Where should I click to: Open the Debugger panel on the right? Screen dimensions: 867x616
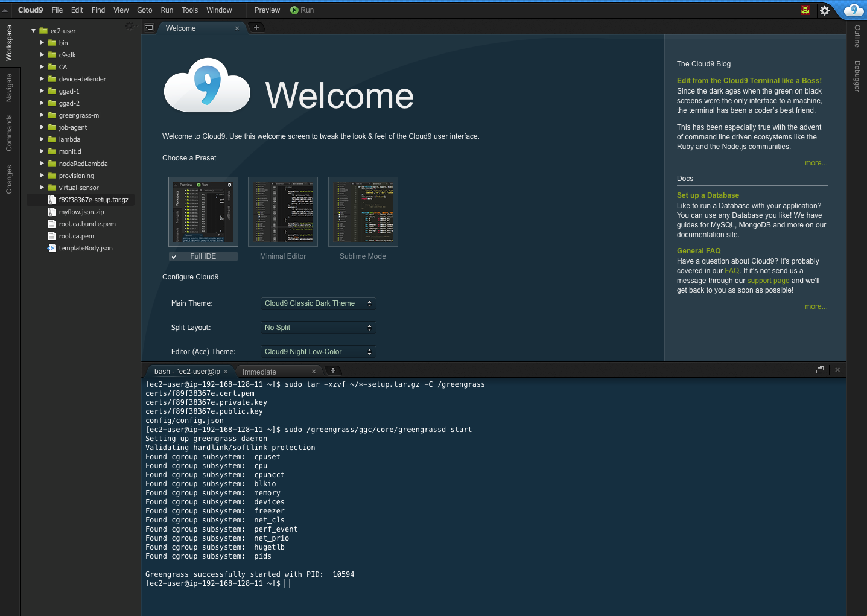[857, 76]
